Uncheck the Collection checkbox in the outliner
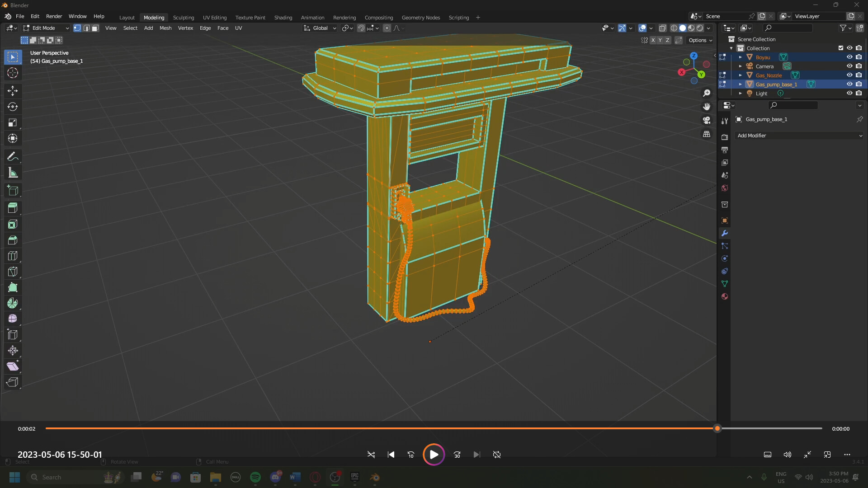868x488 pixels. point(840,47)
